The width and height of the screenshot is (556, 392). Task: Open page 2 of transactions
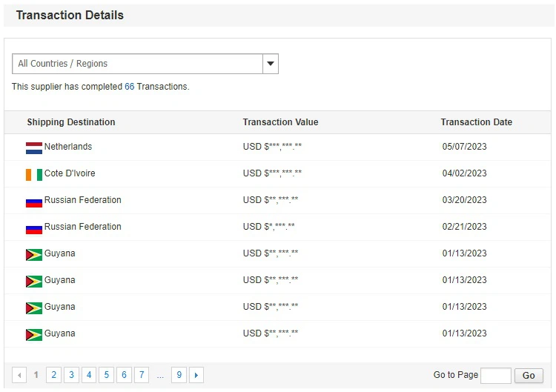pyautogui.click(x=53, y=375)
